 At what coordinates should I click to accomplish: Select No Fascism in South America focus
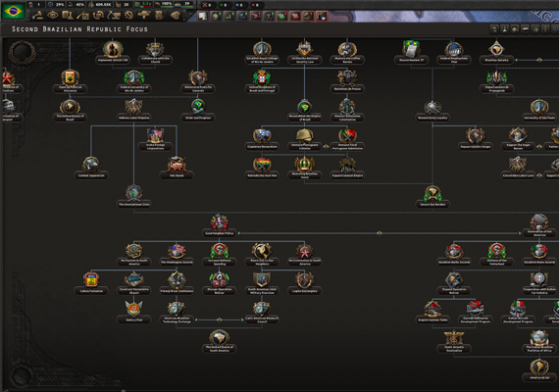tap(134, 255)
